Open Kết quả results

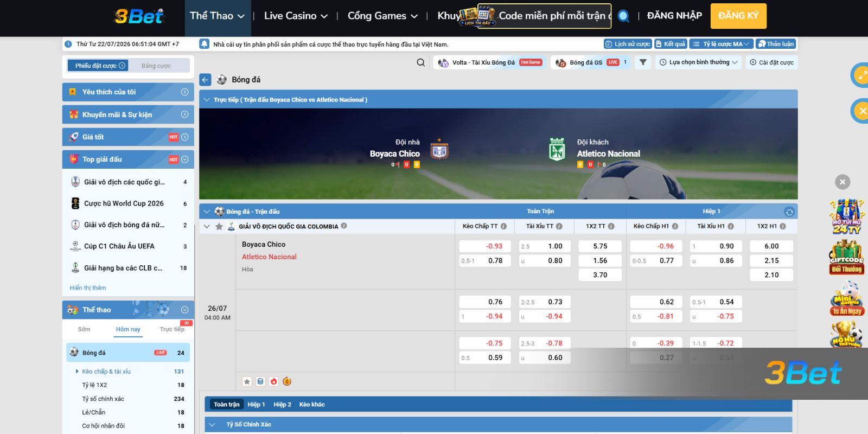(671, 44)
